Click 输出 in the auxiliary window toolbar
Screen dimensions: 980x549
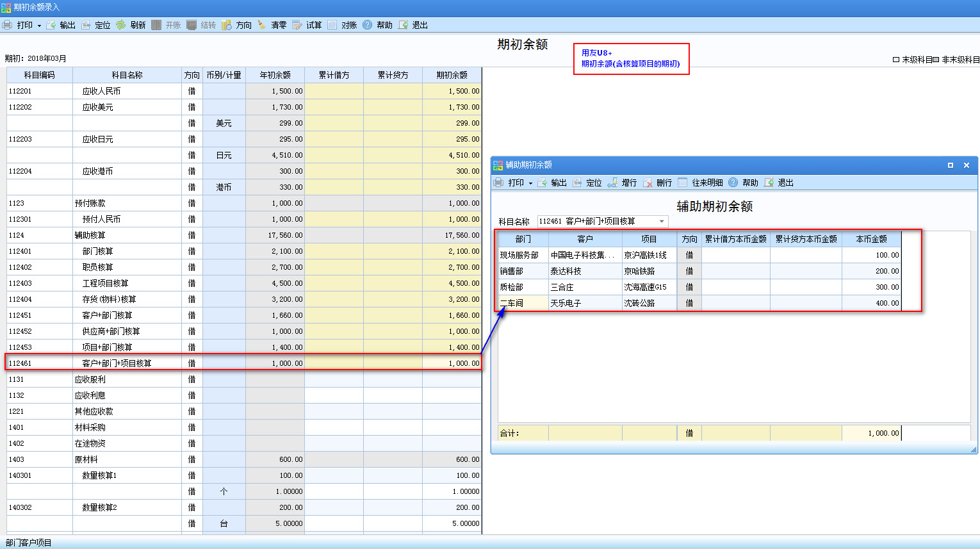point(552,183)
